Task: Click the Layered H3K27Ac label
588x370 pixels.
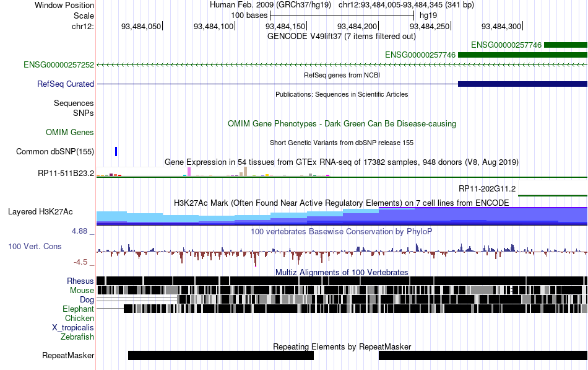Action: (40, 211)
